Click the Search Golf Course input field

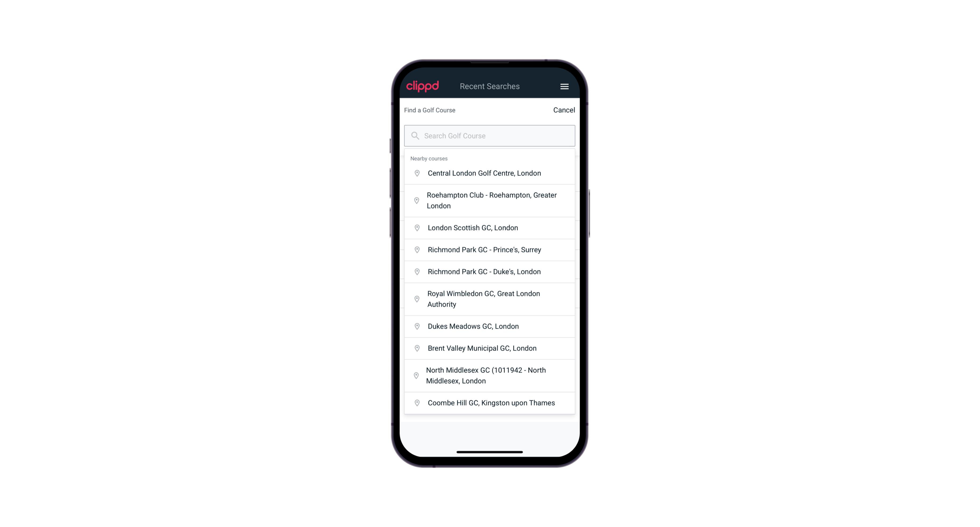pyautogui.click(x=489, y=135)
